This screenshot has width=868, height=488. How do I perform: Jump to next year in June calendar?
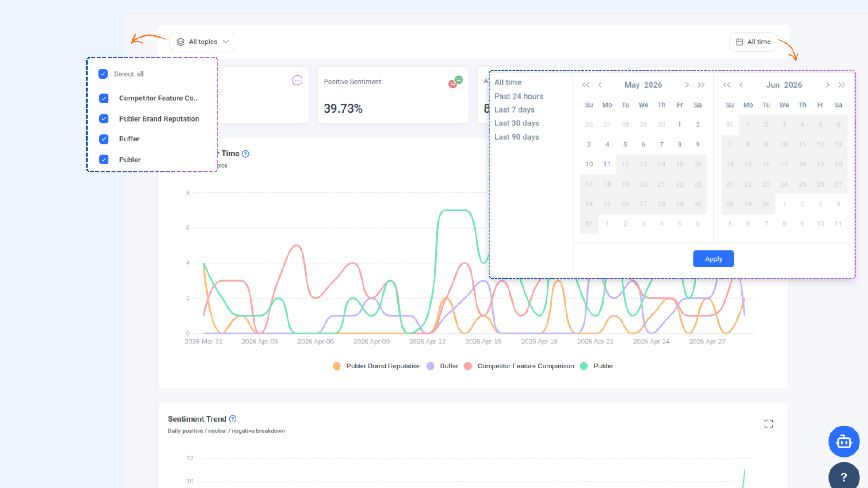pos(842,85)
